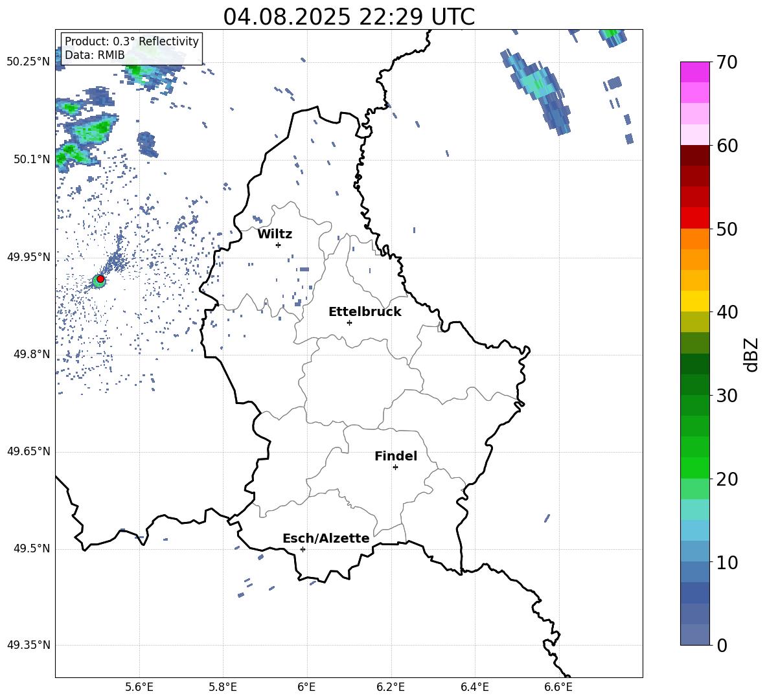Click the 10 value on the colorbar
Viewport: 767px width, 700px height.
[727, 562]
